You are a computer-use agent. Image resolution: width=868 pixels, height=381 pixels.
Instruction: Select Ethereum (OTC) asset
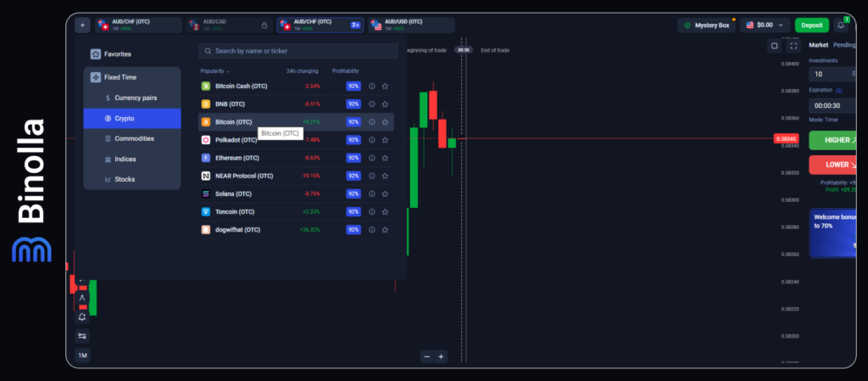coord(296,158)
